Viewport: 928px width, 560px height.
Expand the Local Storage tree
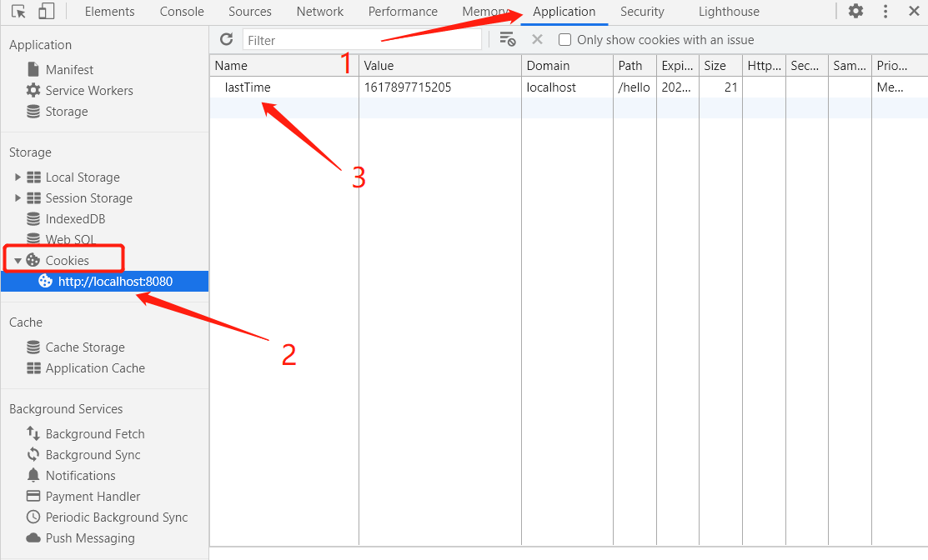click(18, 177)
